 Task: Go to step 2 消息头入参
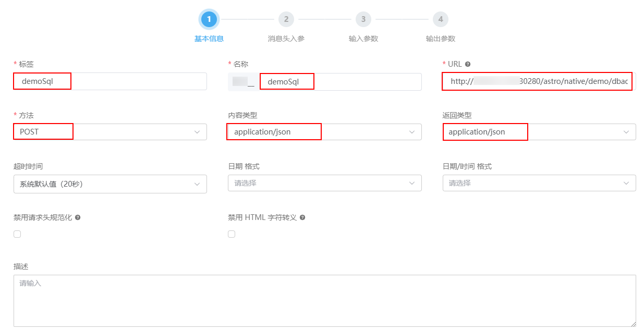[x=286, y=20]
